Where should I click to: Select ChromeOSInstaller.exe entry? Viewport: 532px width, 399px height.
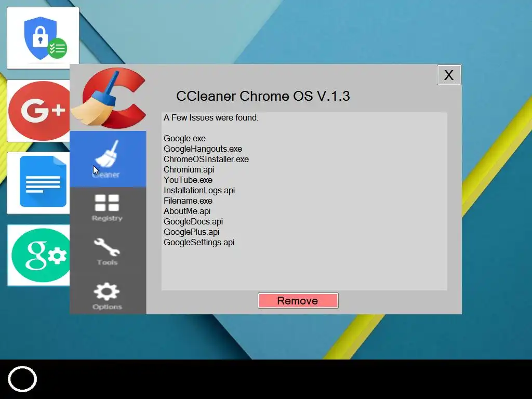(206, 159)
